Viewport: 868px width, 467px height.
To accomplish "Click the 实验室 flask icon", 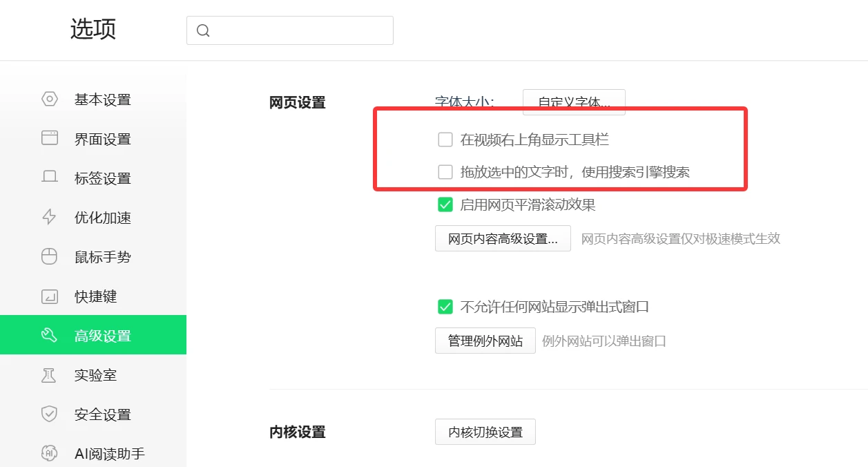I will click(x=50, y=375).
